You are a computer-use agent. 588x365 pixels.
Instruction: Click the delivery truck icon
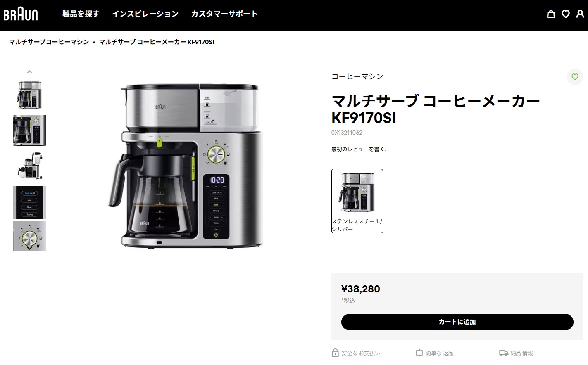tap(504, 353)
